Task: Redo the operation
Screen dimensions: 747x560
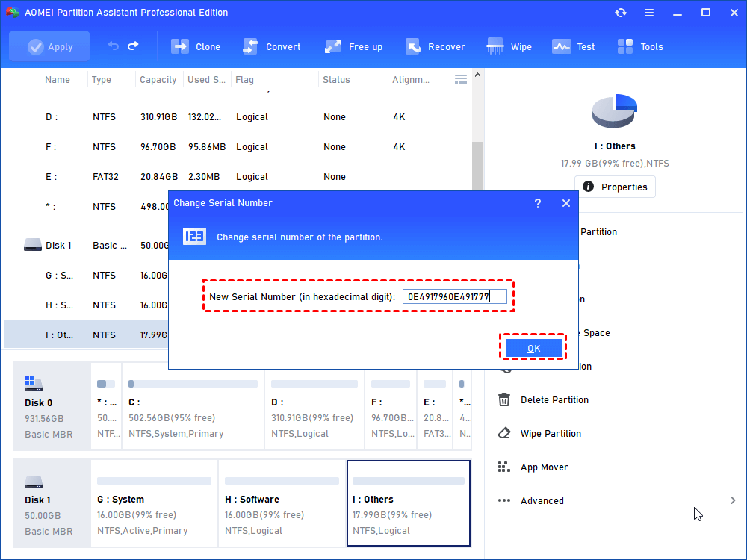Action: tap(134, 46)
